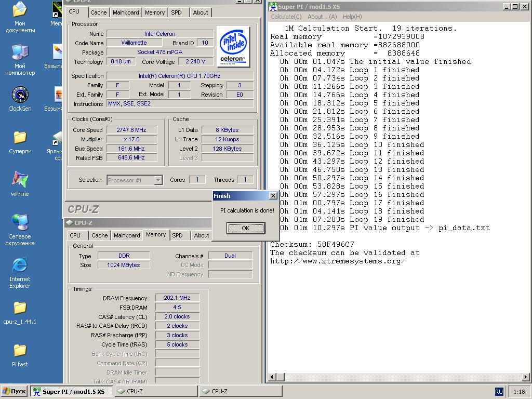Open the cpu-z_1.44.1 folder
Viewport: 532px width, 399px height.
[20, 312]
